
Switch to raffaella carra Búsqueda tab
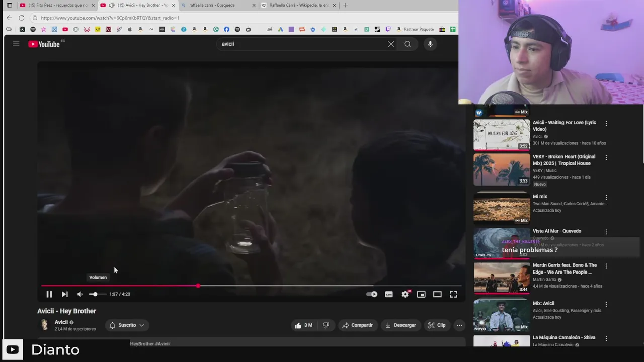coord(218,5)
